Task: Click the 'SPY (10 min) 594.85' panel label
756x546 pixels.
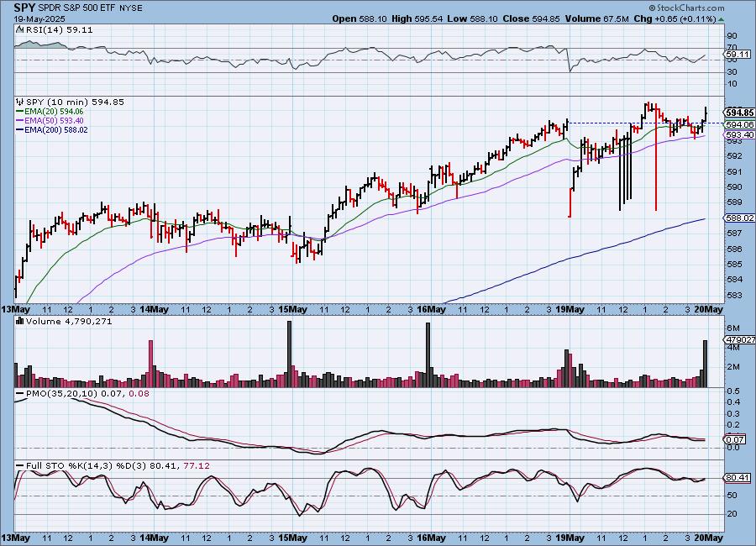Action: pos(75,102)
